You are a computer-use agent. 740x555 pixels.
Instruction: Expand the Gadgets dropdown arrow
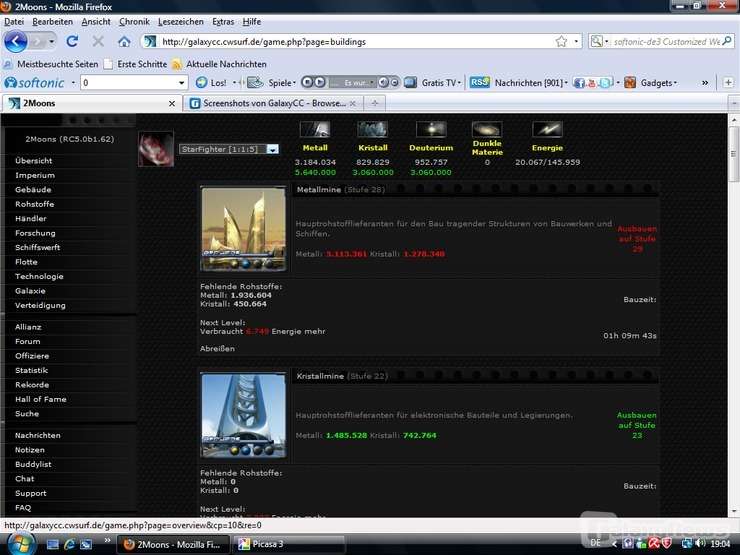[x=675, y=83]
